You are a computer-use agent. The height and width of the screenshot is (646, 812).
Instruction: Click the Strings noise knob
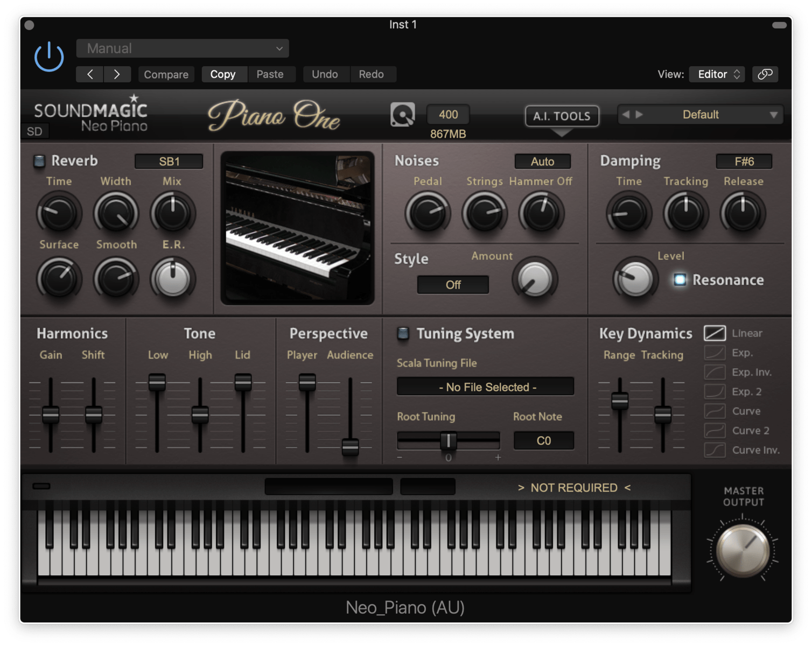[485, 213]
